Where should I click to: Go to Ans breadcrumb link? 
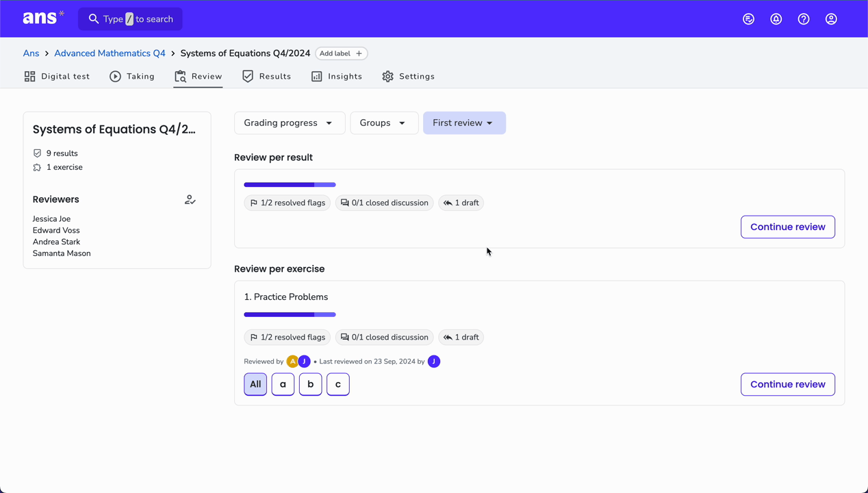pos(31,53)
